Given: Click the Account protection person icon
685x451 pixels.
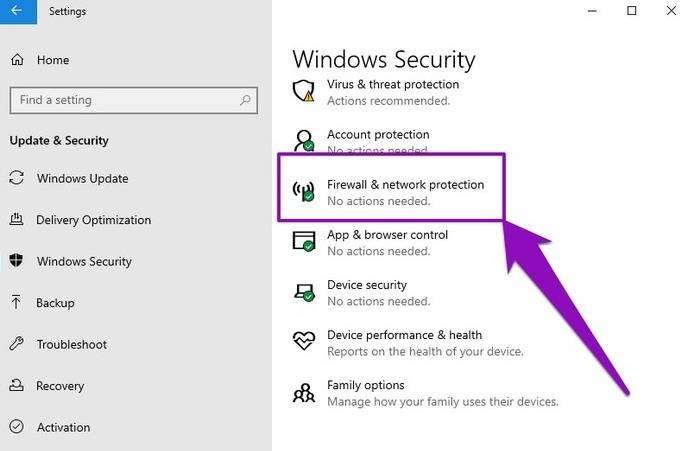Looking at the screenshot, I should click(x=304, y=141).
